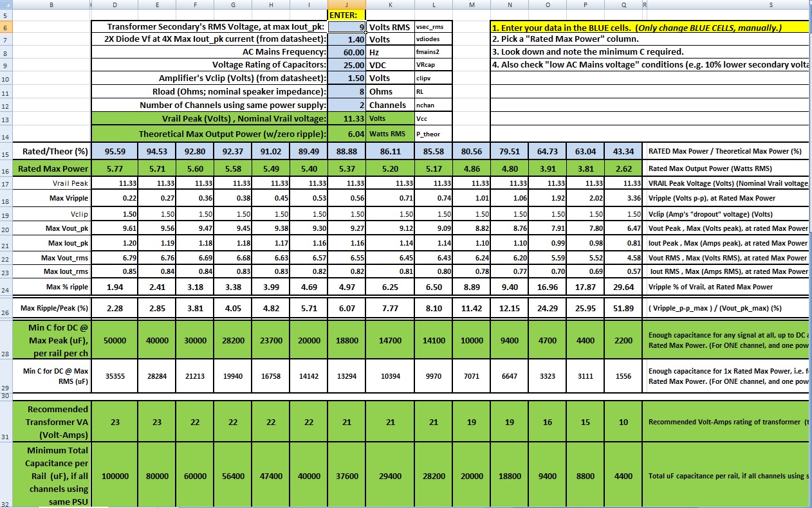Image resolution: width=812 pixels, height=508 pixels.
Task: Click the Min C cell showing 23700
Action: tap(271, 340)
